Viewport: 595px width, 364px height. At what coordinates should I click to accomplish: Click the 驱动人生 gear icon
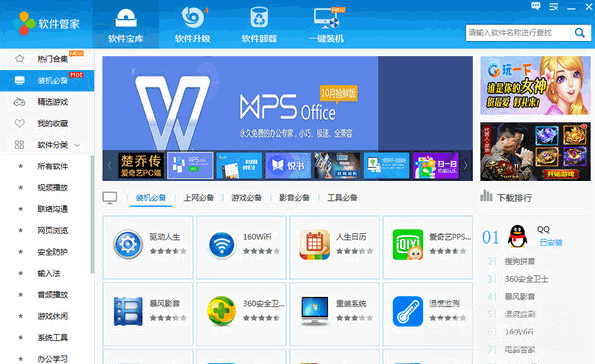click(x=128, y=244)
